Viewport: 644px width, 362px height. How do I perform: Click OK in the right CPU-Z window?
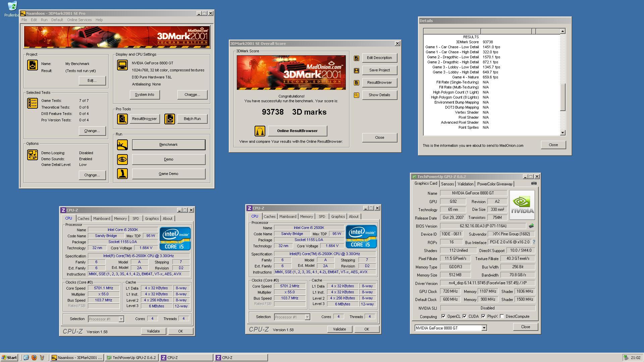[366, 329]
